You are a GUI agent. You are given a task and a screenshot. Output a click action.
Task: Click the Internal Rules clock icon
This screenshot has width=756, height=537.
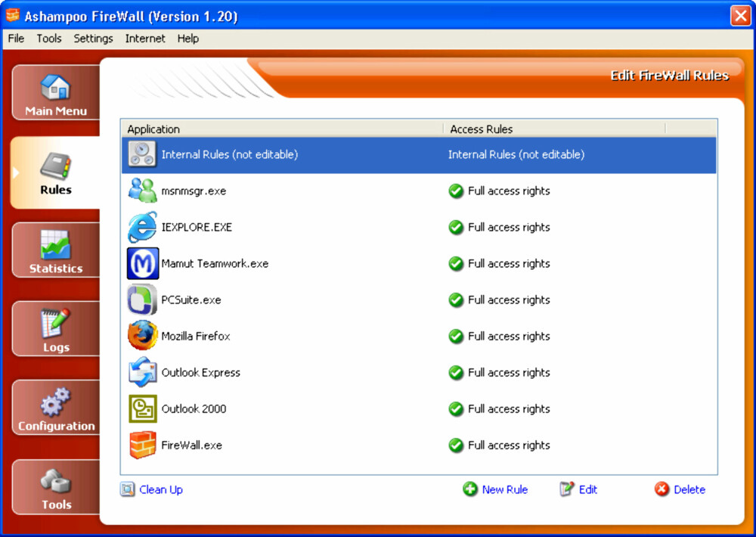[142, 154]
